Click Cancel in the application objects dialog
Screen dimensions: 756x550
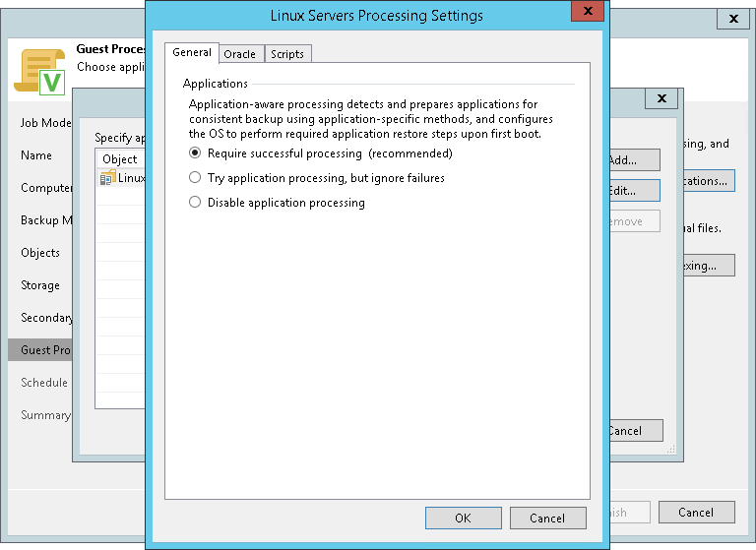tap(637, 430)
